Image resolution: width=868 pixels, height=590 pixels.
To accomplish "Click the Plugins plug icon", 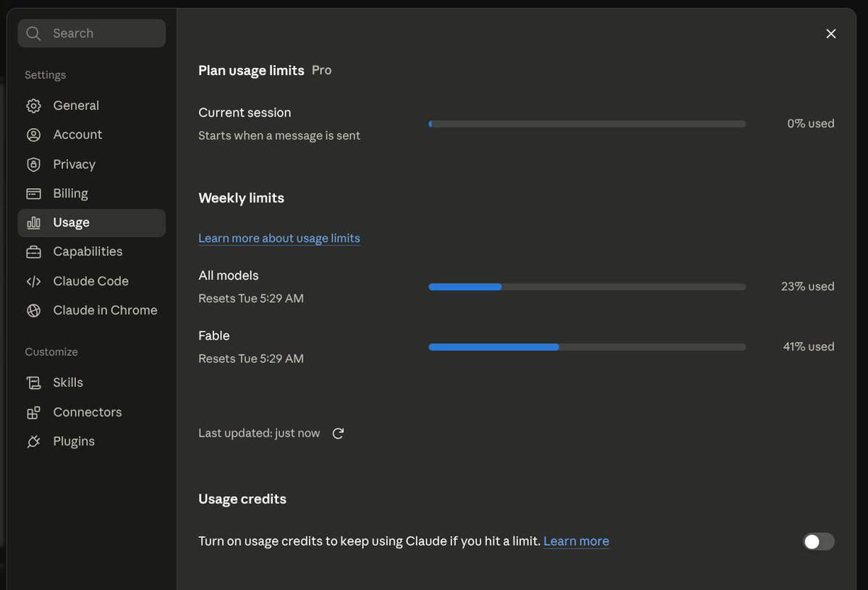I will click(x=33, y=441).
